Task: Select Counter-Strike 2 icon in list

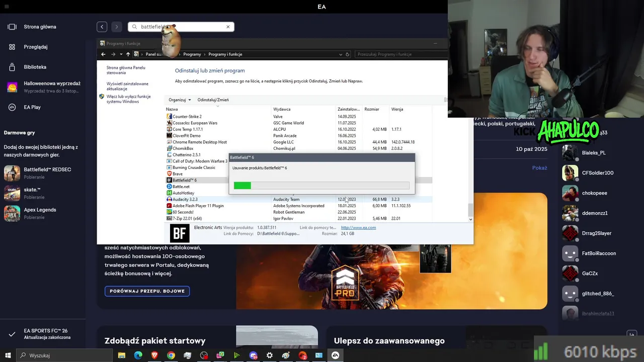Action: point(169,117)
